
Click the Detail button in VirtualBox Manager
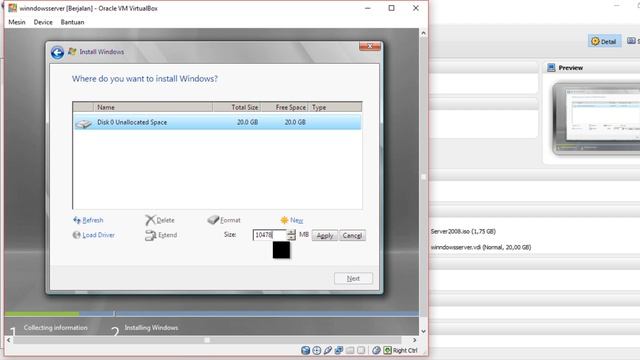[x=604, y=41]
